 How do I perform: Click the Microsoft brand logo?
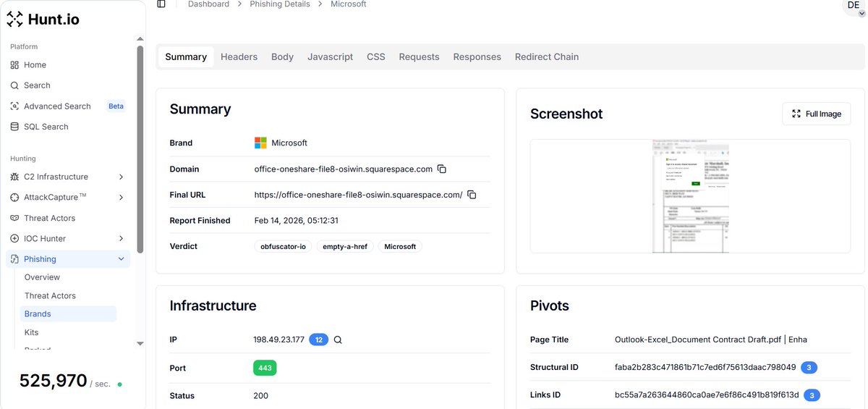260,143
